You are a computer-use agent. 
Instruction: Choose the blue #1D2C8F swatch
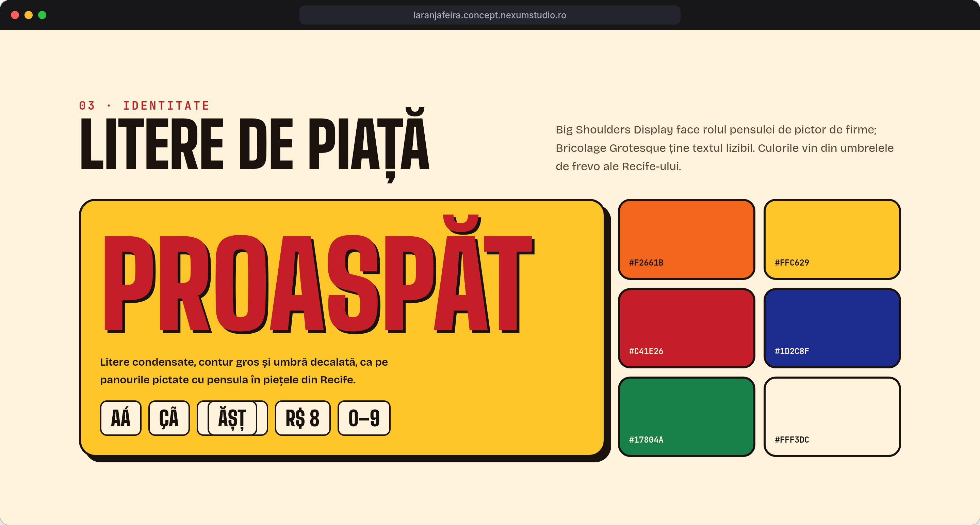(x=832, y=328)
